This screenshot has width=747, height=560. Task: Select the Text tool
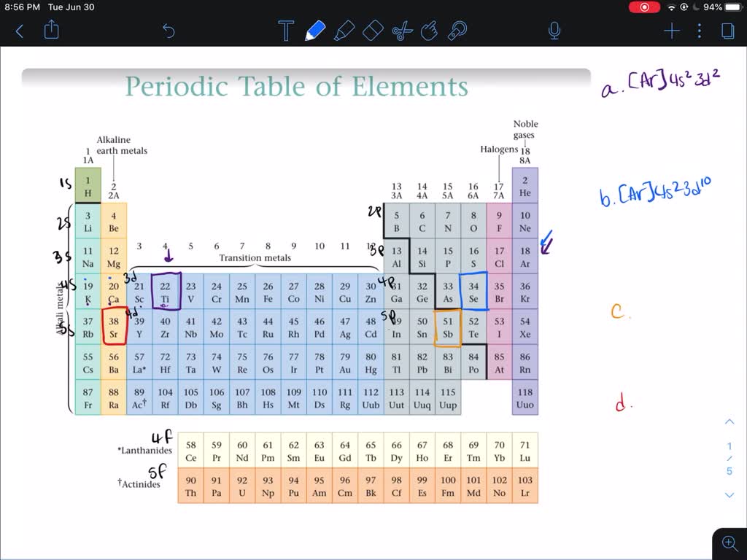point(286,31)
